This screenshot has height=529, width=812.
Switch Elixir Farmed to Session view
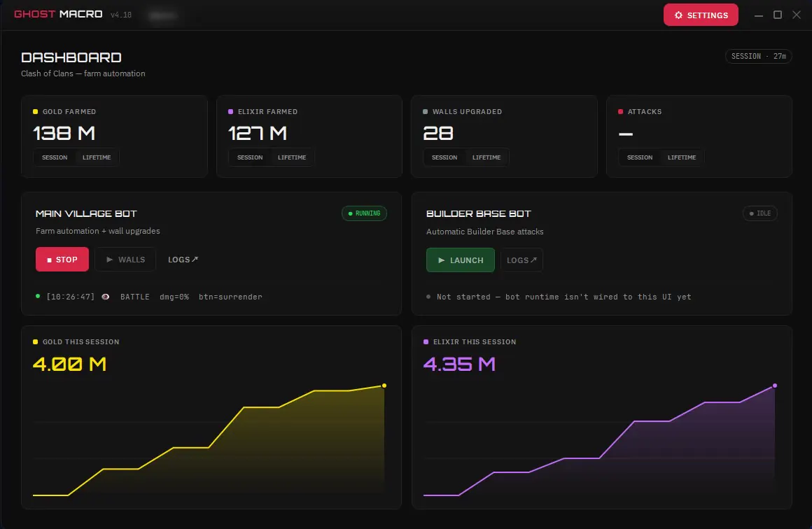tap(250, 157)
